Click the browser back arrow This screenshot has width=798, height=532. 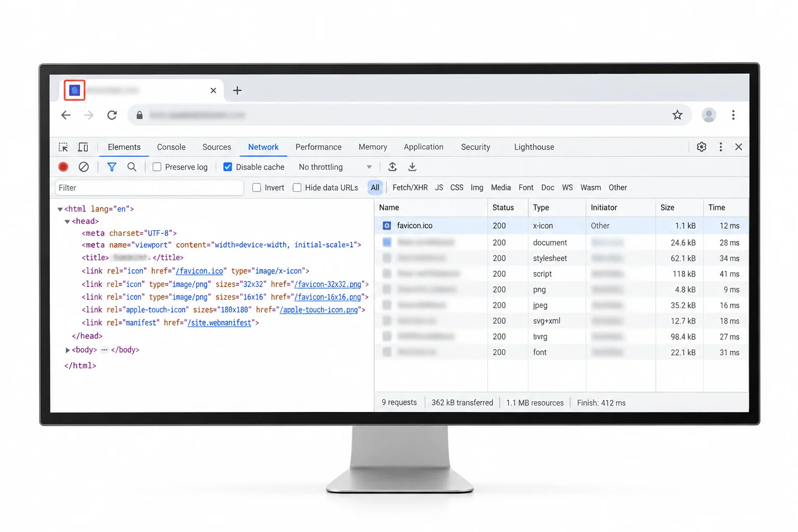tap(66, 115)
